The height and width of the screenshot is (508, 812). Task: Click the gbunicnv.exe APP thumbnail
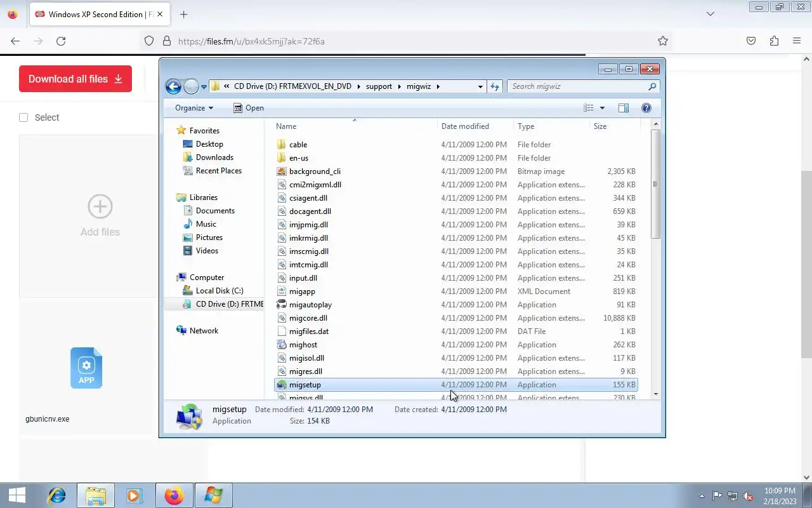coord(86,368)
